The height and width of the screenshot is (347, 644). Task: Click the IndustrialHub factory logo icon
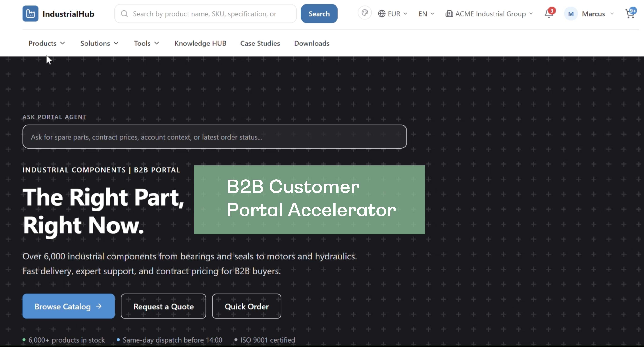pos(30,13)
